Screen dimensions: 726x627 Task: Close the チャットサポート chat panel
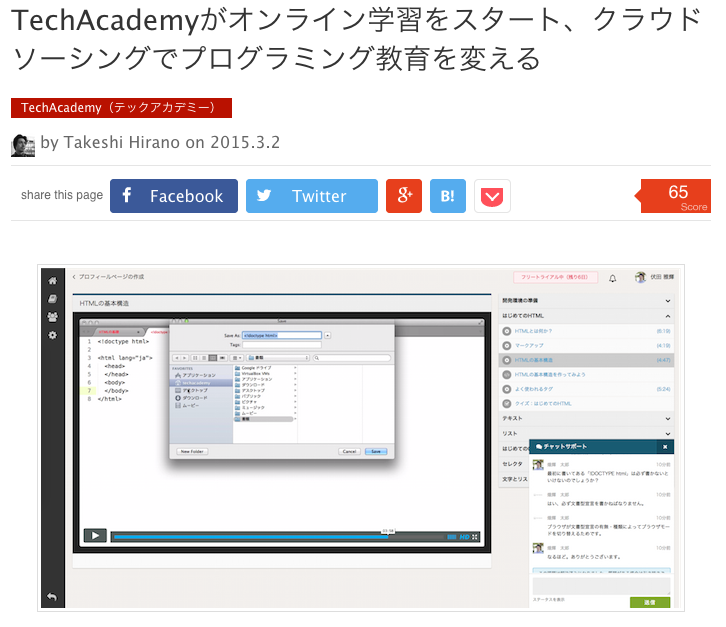665,447
